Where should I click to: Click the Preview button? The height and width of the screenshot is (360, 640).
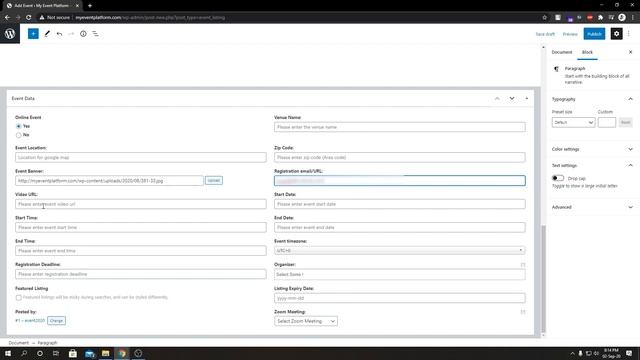(570, 34)
